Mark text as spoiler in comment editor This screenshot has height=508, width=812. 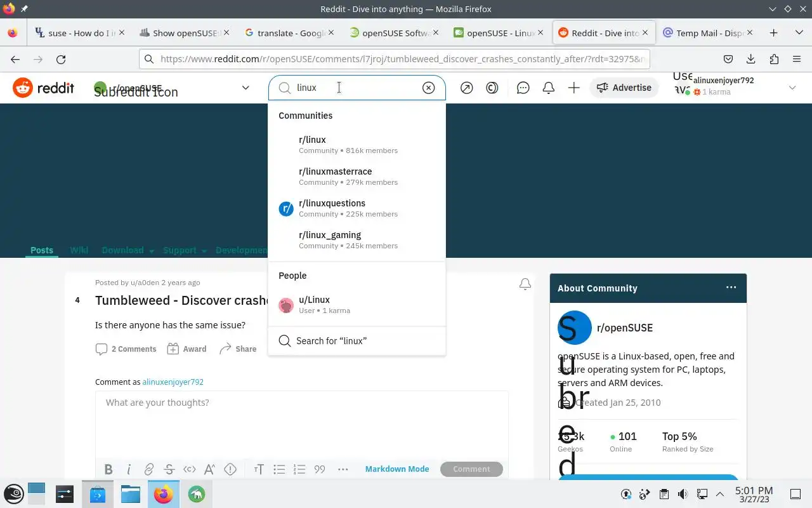point(230,469)
